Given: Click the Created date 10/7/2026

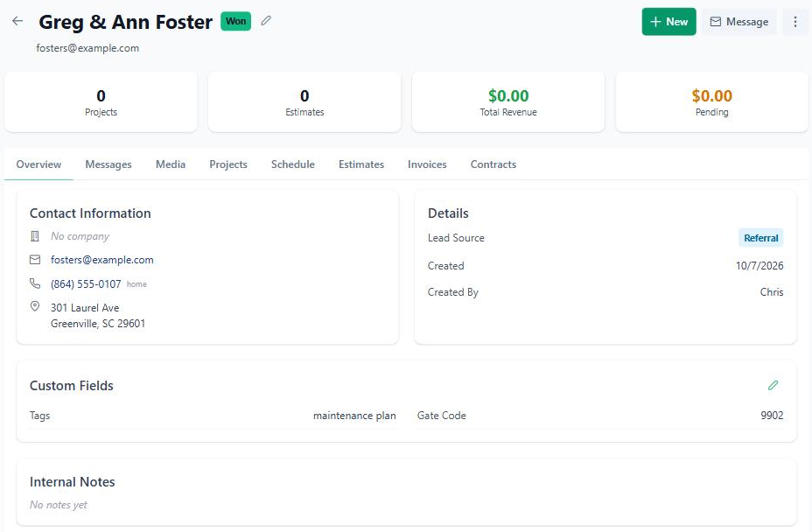Looking at the screenshot, I should [x=759, y=266].
